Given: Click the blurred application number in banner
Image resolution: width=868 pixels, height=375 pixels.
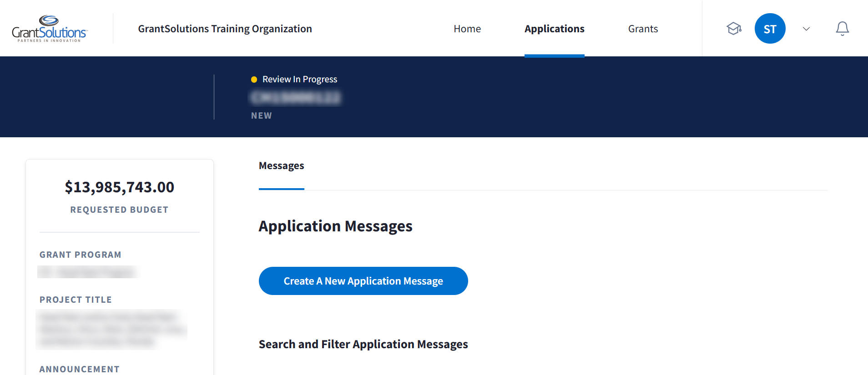Looking at the screenshot, I should 296,98.
